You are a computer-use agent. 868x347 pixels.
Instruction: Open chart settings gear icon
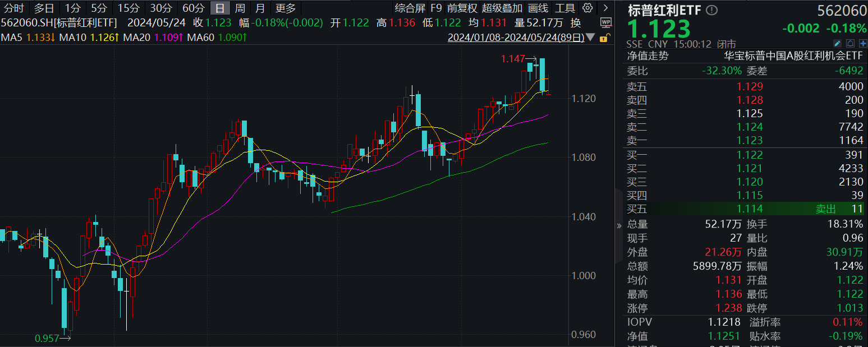tap(587, 8)
